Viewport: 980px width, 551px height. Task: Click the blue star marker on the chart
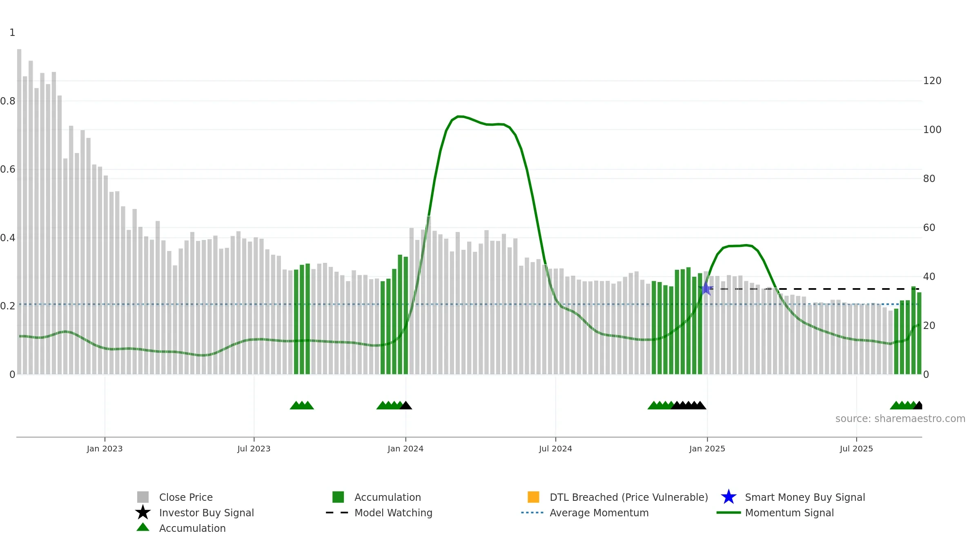pos(706,289)
